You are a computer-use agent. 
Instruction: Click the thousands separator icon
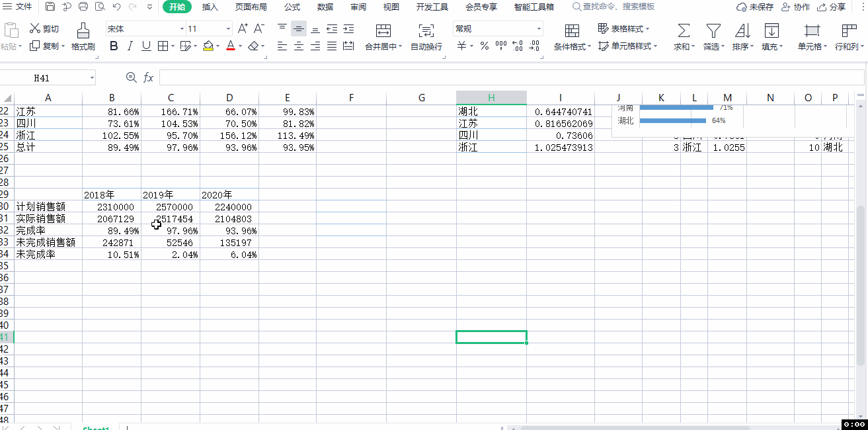(x=501, y=46)
